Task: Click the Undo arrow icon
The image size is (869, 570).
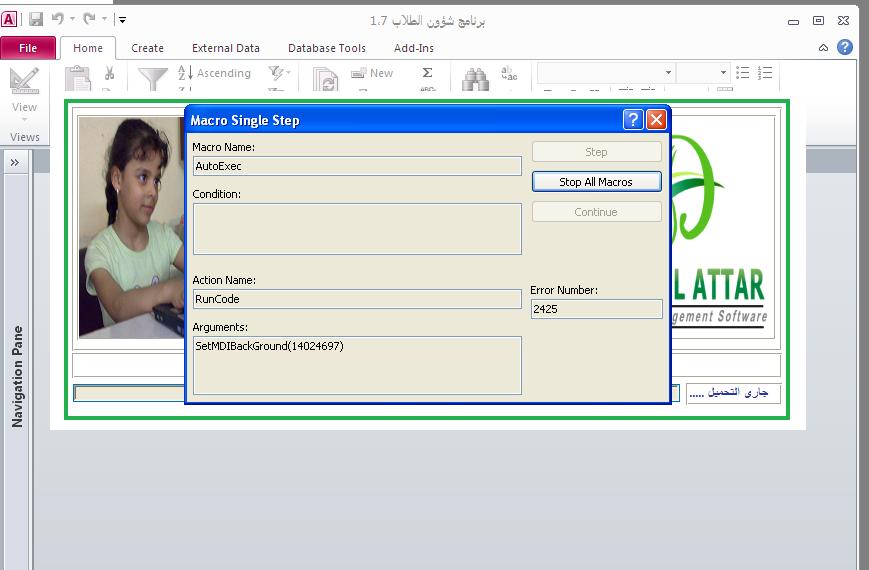Action: pos(57,19)
